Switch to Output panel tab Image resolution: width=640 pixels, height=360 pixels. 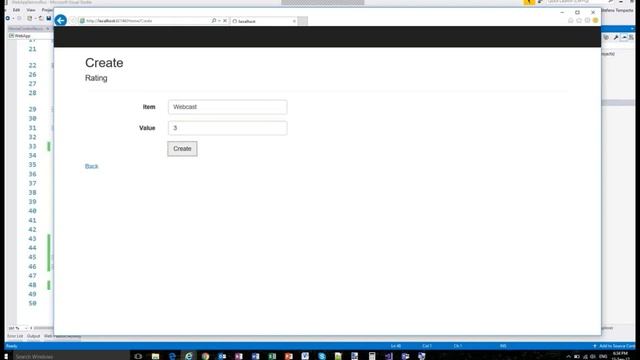33,336
